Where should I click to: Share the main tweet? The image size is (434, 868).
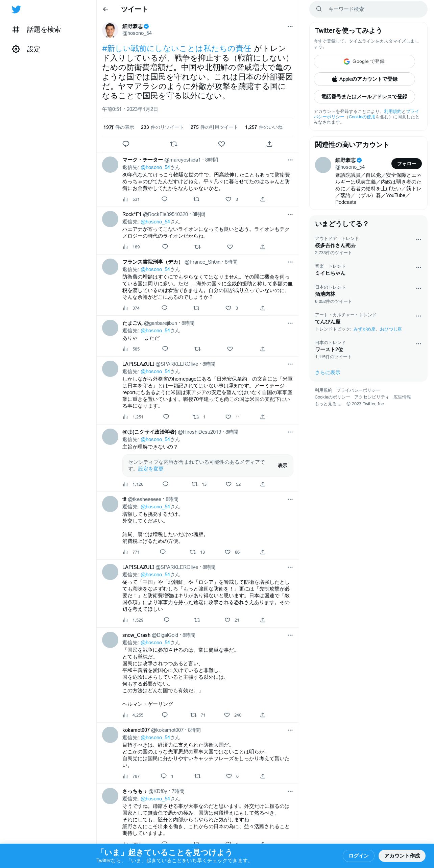(x=269, y=144)
